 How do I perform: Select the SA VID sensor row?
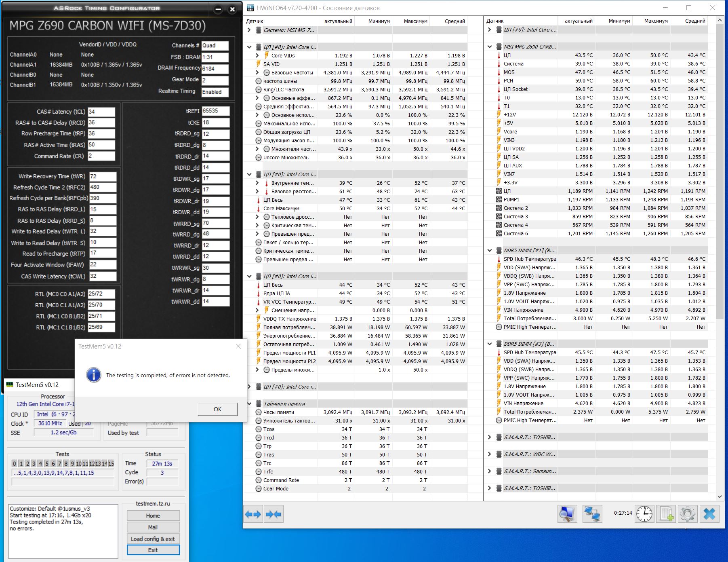(x=356, y=64)
